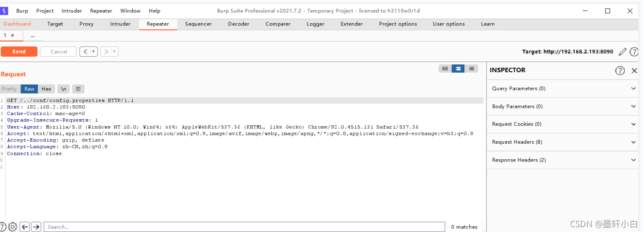Open User options tab
Screen dimensions: 644x232
pos(449,24)
